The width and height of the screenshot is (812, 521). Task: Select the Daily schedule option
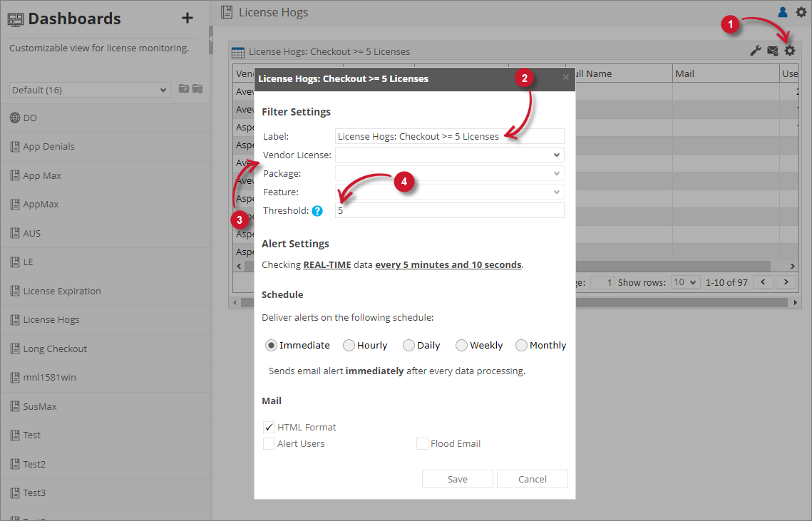tap(408, 346)
